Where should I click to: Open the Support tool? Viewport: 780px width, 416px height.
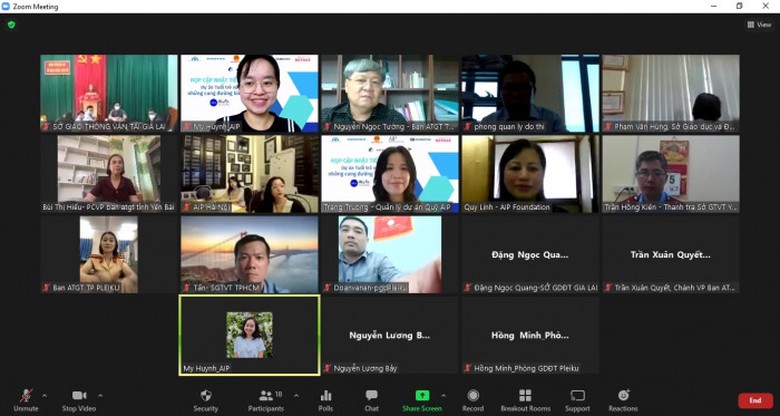577,399
